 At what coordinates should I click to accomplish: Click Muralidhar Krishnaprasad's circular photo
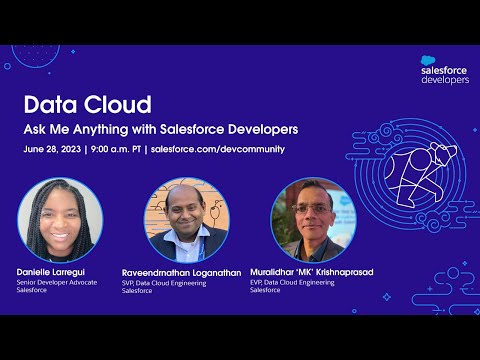tap(313, 220)
